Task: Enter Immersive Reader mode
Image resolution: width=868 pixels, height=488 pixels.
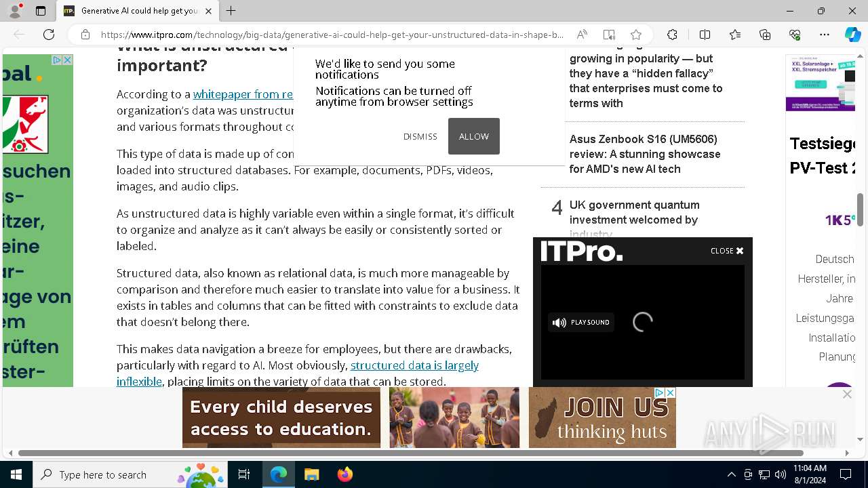Action: [x=609, y=35]
